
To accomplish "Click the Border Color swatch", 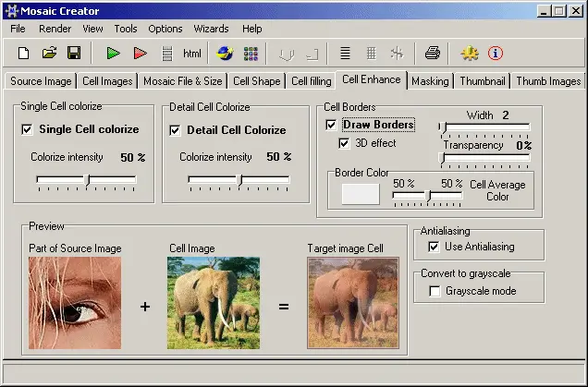I will pyautogui.click(x=361, y=194).
